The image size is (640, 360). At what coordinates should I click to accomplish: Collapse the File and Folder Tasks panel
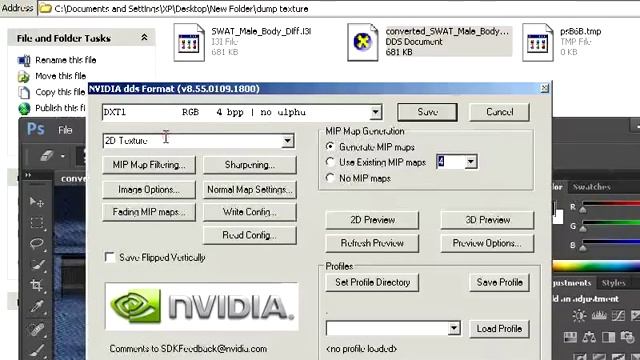click(144, 38)
